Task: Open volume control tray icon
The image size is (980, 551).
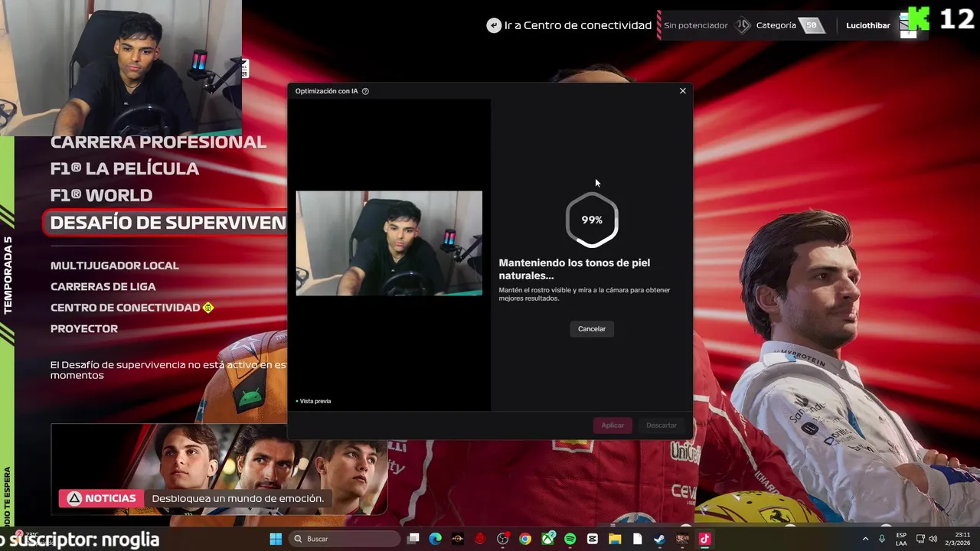Action: tap(933, 539)
